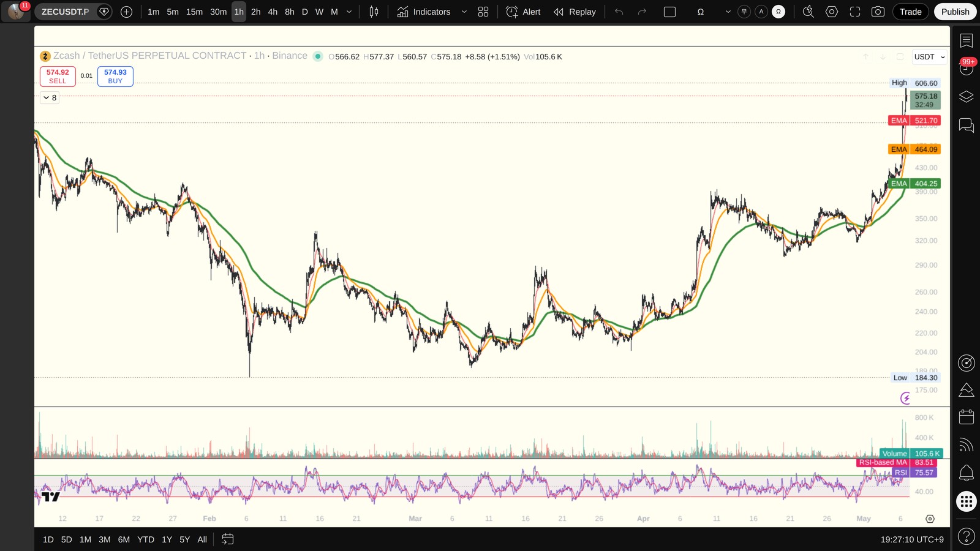Open the layout setup square icon
Viewport: 980px width, 551px height.
click(669, 12)
